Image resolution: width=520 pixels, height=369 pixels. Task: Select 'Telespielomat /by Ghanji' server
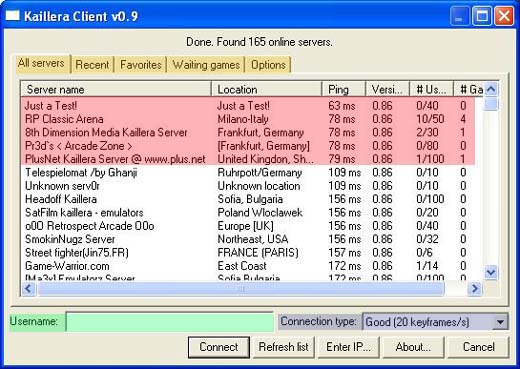(x=248, y=172)
